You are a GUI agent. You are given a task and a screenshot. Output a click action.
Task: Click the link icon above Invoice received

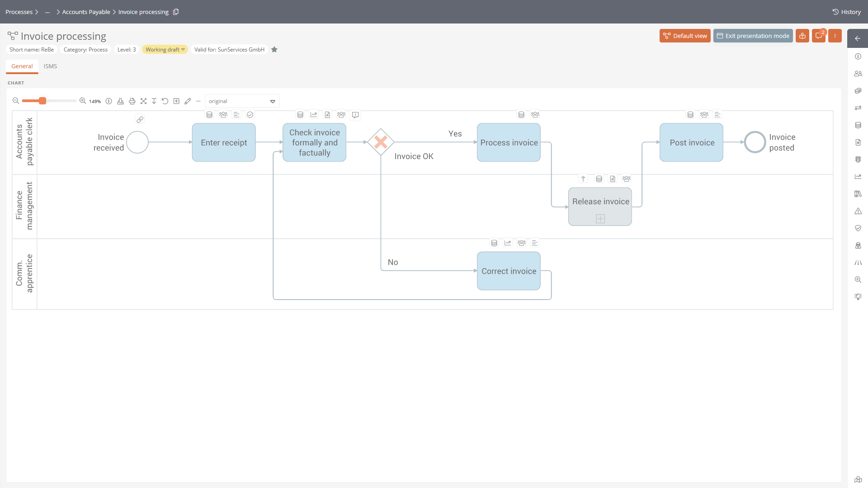click(140, 120)
